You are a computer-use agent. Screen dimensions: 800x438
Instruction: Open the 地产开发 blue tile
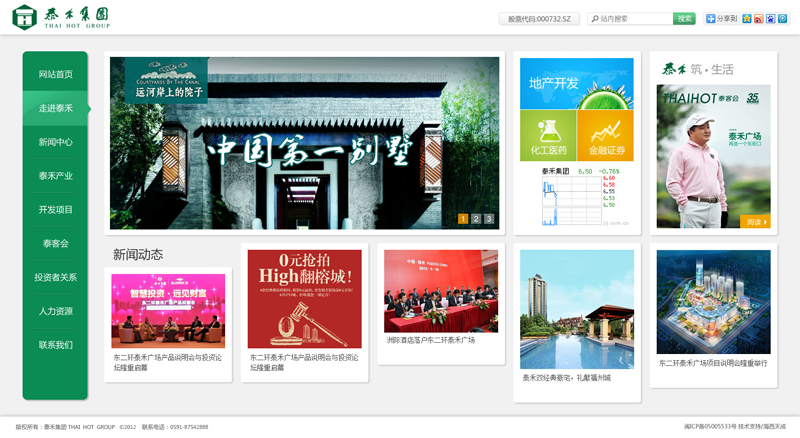(x=576, y=83)
